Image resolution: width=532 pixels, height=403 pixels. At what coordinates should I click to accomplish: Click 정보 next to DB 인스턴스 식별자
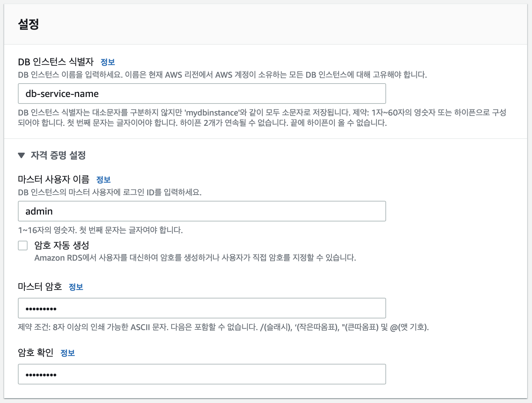(x=108, y=62)
